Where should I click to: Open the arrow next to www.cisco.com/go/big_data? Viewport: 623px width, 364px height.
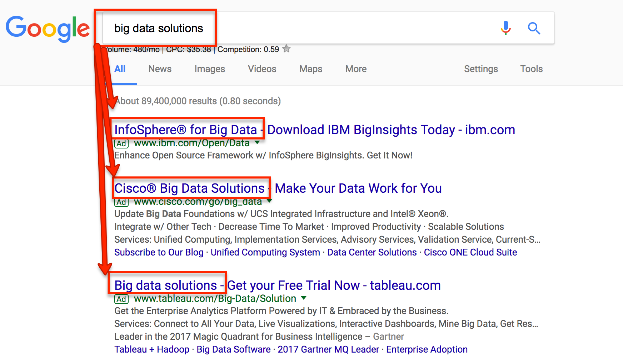[x=269, y=202]
